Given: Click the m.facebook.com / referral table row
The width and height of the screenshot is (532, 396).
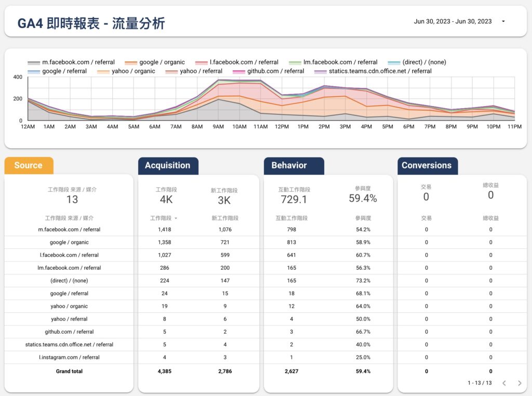Looking at the screenshot, I should (x=69, y=229).
